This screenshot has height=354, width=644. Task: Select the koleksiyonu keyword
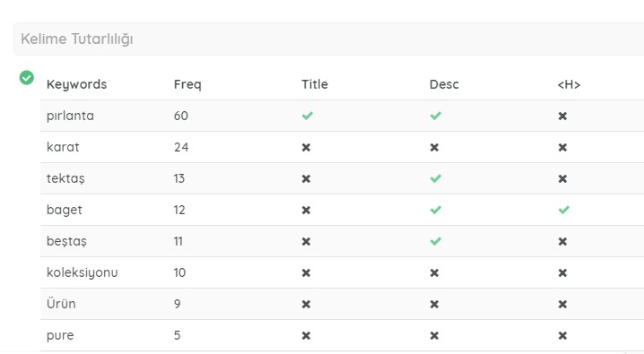coord(83,272)
